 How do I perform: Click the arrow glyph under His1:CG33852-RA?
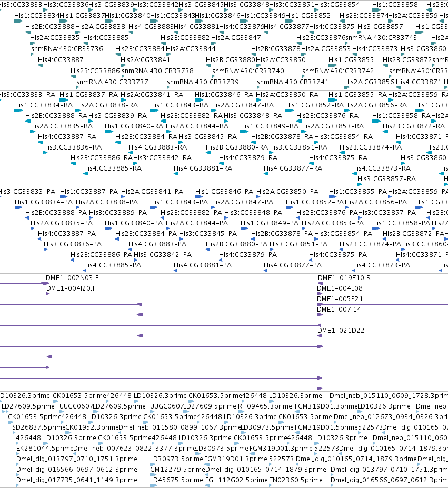click(x=290, y=111)
